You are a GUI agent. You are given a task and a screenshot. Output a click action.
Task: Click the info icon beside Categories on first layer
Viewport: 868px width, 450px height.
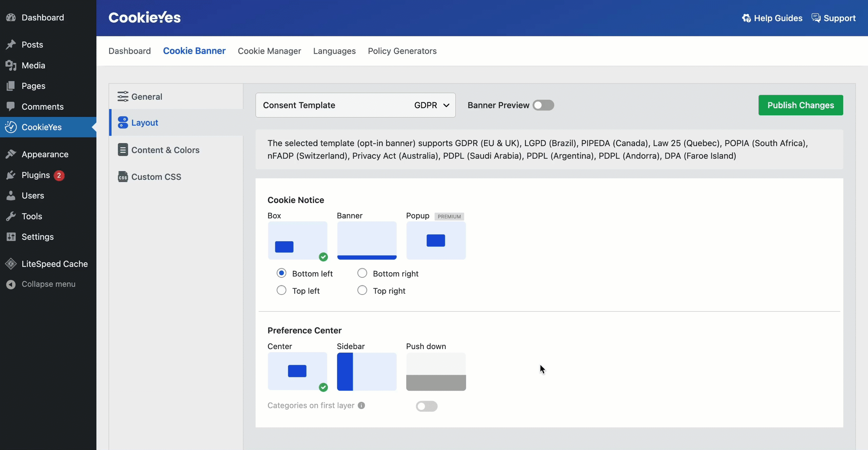pyautogui.click(x=361, y=405)
